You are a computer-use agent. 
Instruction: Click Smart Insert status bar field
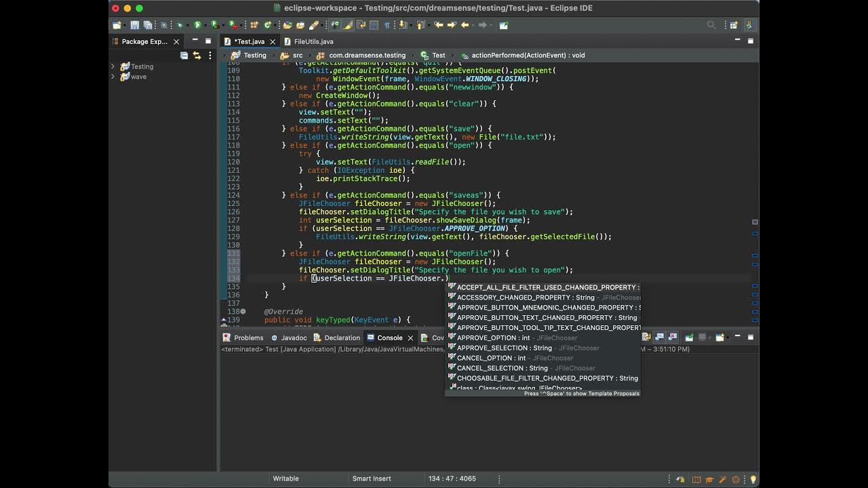pyautogui.click(x=371, y=479)
